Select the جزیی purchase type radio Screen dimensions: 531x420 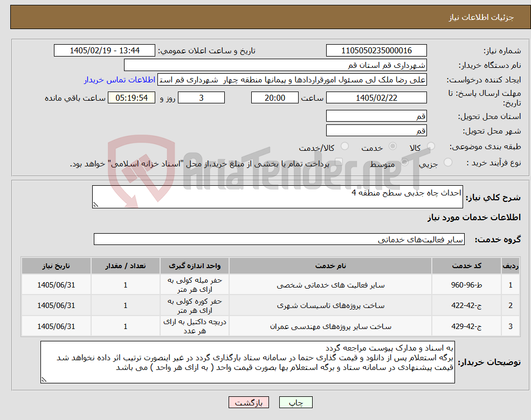447,162
